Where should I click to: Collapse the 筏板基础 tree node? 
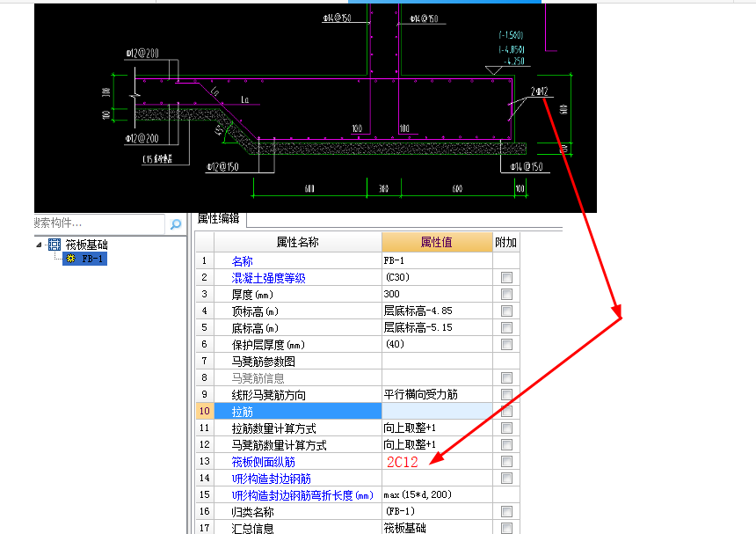click(39, 245)
